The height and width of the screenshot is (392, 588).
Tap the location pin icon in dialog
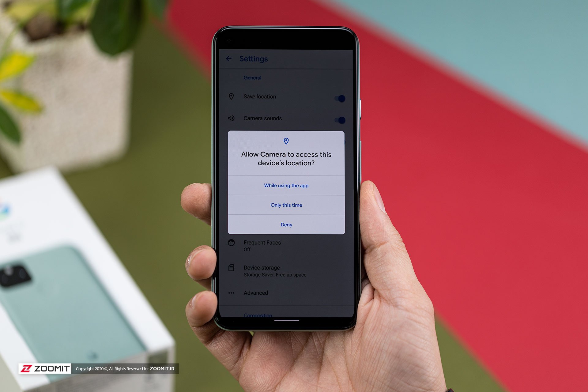[287, 141]
